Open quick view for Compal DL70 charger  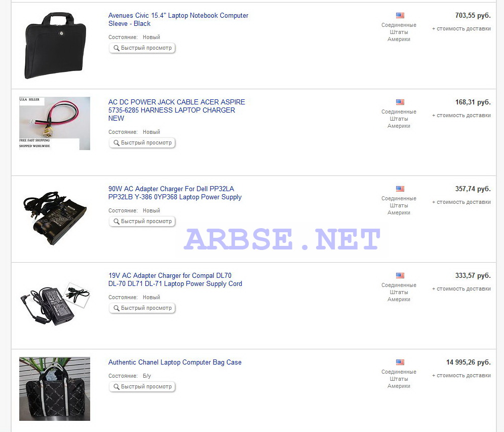tap(142, 308)
